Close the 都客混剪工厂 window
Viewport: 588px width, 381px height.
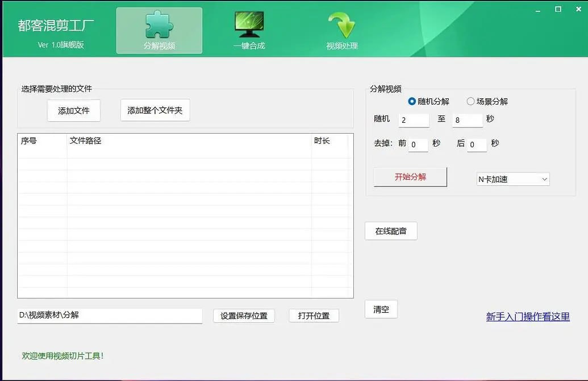tap(578, 9)
